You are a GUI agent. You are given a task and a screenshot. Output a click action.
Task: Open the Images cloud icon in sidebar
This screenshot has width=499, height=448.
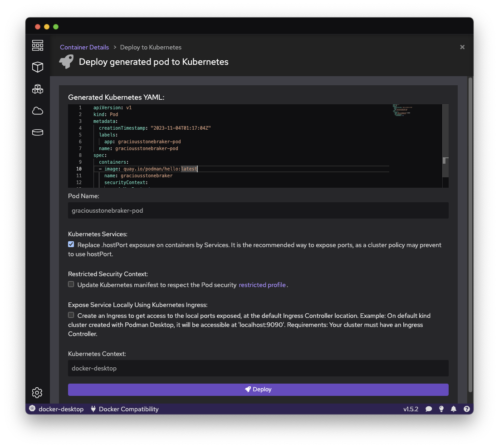click(x=38, y=111)
